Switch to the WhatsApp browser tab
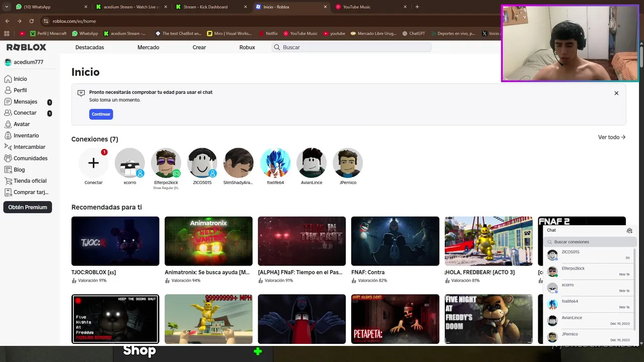The height and width of the screenshot is (362, 644). point(50,7)
